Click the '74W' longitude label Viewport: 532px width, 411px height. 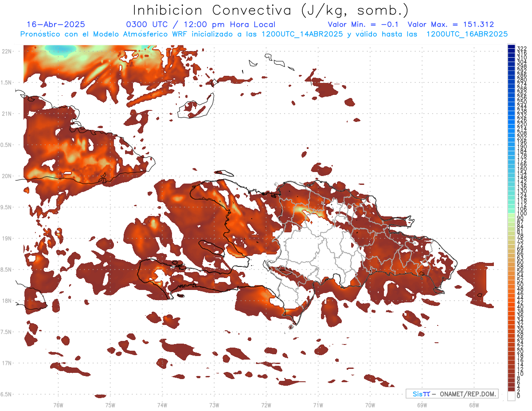pyautogui.click(x=162, y=405)
